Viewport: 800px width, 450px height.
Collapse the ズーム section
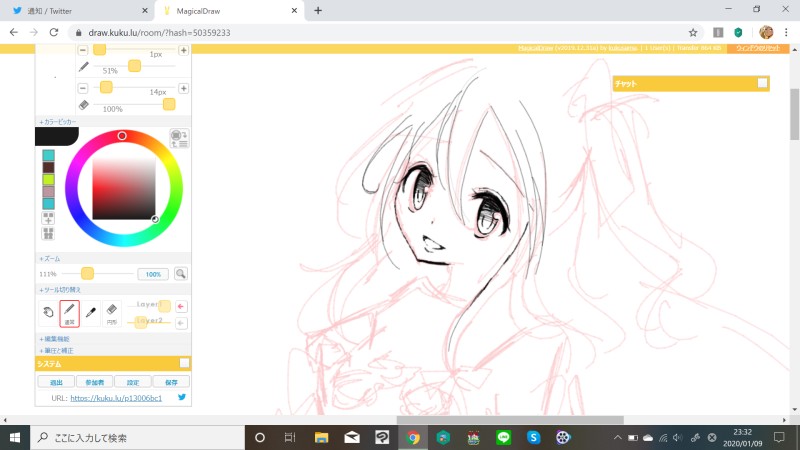(50, 259)
